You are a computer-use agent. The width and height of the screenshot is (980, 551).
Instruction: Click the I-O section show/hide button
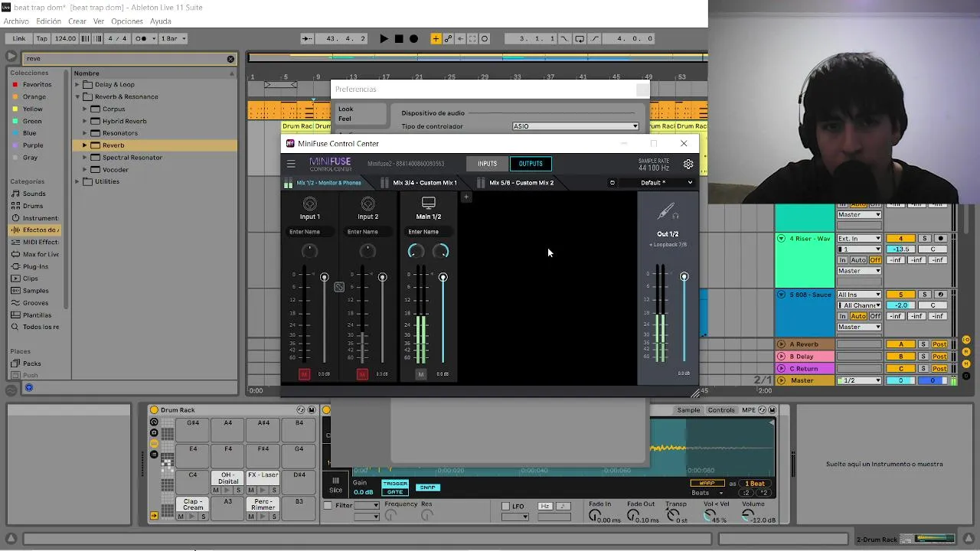pos(966,340)
